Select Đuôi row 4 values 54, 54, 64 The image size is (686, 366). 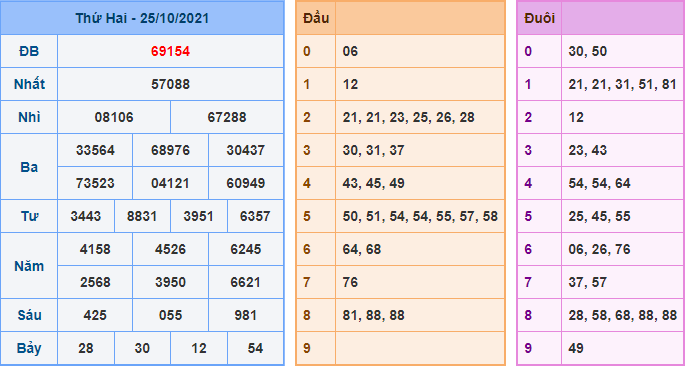pyautogui.click(x=600, y=183)
